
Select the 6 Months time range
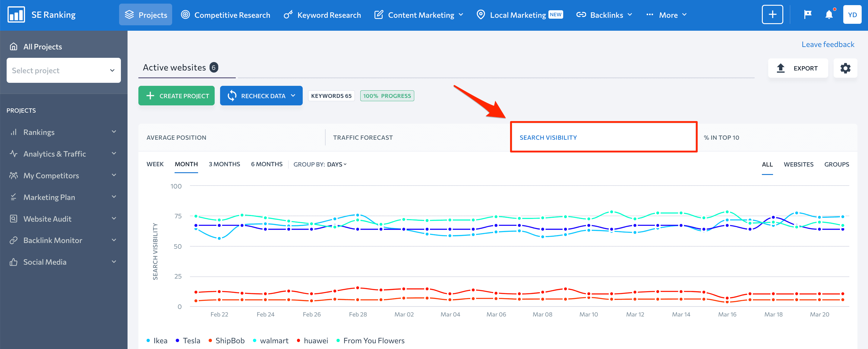267,164
